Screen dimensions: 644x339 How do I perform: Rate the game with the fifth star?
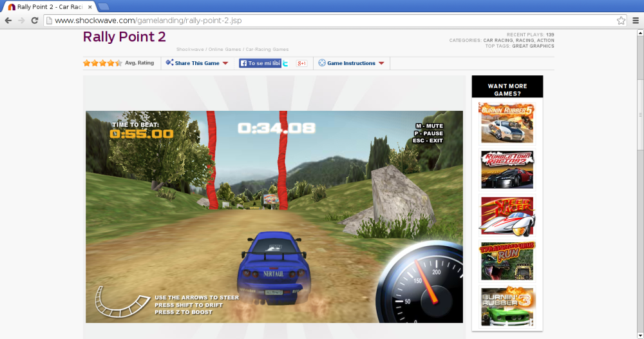118,63
